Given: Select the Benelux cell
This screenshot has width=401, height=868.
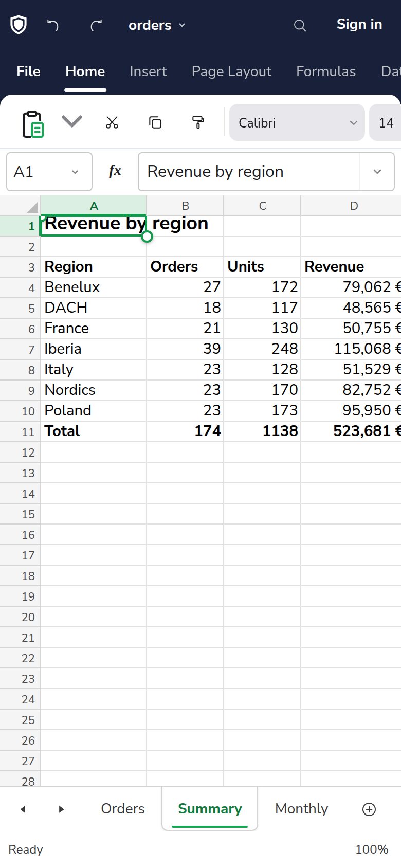Looking at the screenshot, I should [x=94, y=287].
